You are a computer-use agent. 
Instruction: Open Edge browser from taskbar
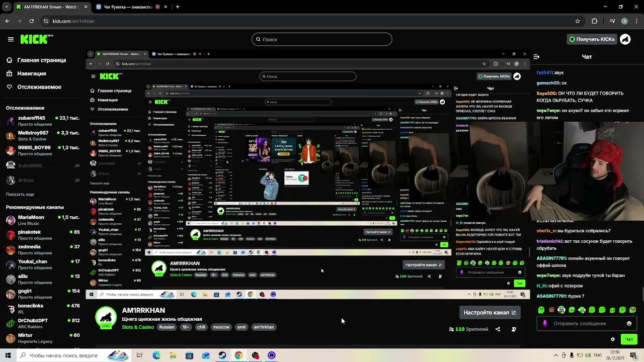pos(156,355)
